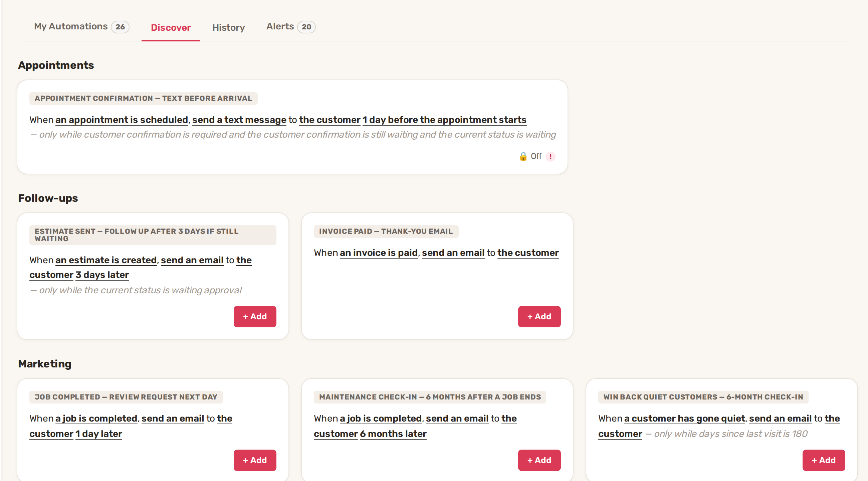The image size is (868, 481).
Task: Click '3 days later' timing link
Action: 102,275
